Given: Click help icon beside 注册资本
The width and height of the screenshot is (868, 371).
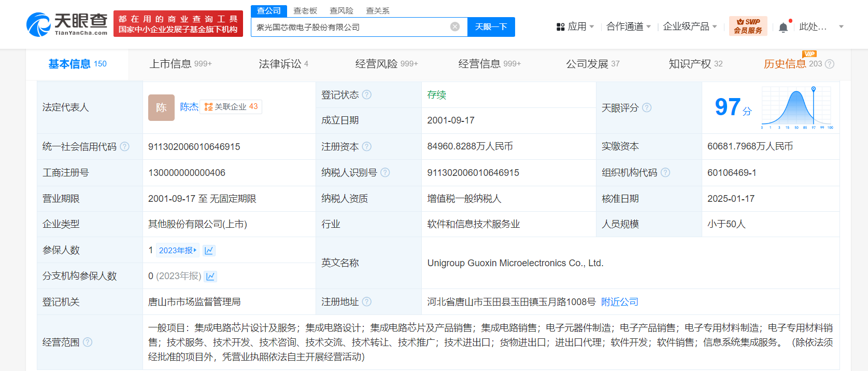Looking at the screenshot, I should click(367, 147).
